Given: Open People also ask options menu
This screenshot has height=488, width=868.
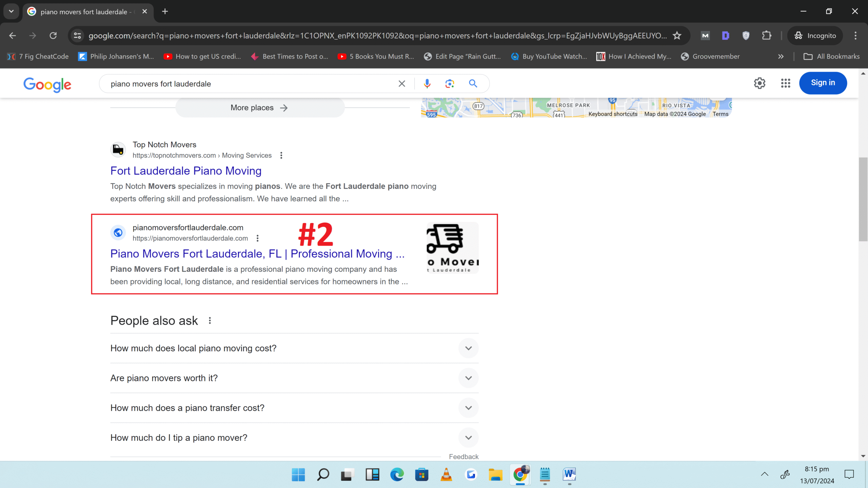Looking at the screenshot, I should [x=210, y=321].
